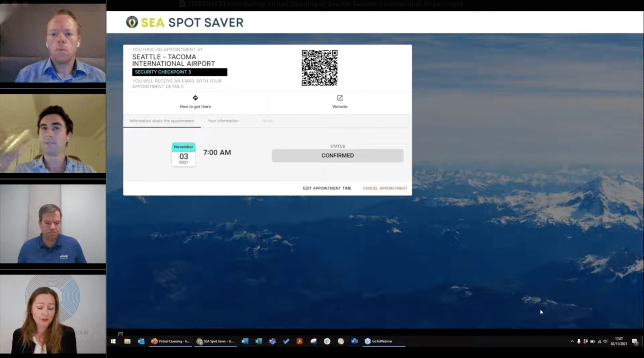644x358 pixels.
Task: Open Adobe Acrobat from the taskbar
Action: 299,341
